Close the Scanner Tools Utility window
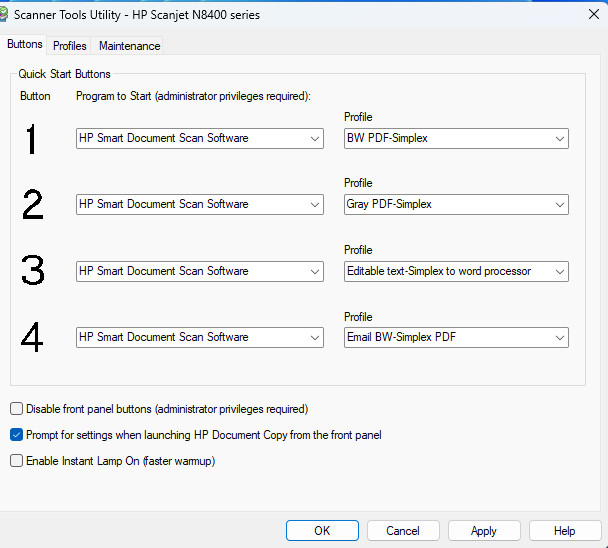The image size is (608, 548). (594, 15)
